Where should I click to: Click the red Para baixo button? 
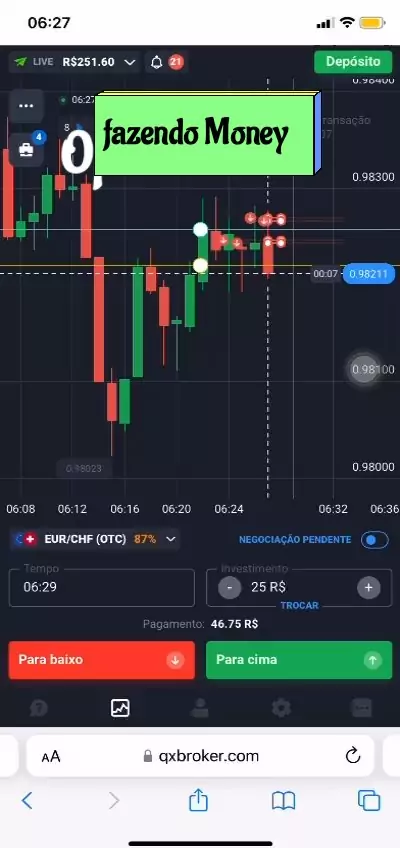point(102,660)
